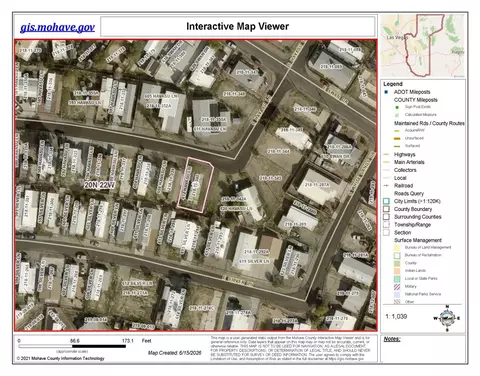Click the 611 HAWASU LN address label
The height and width of the screenshot is (376, 480).
click(211, 128)
